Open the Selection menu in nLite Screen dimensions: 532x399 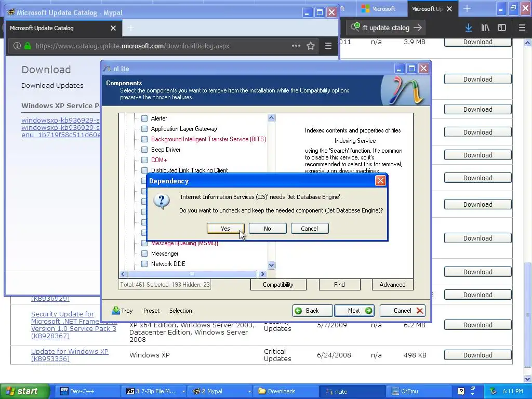coord(180,311)
